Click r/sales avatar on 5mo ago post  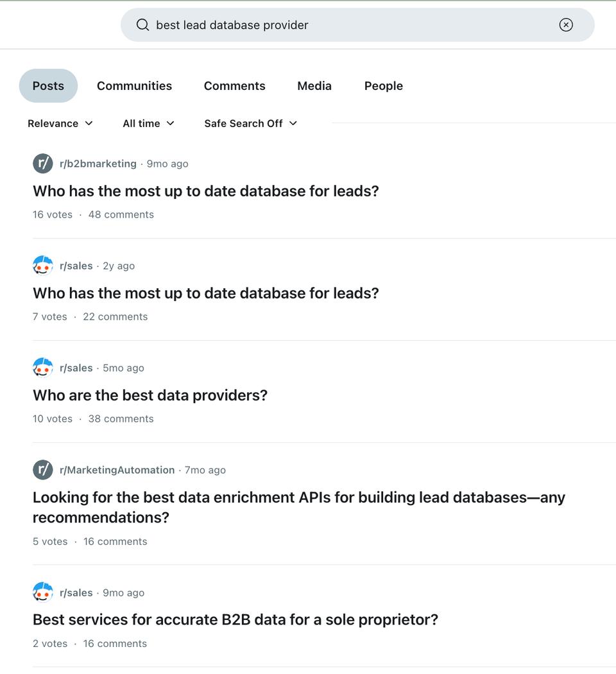coord(43,368)
